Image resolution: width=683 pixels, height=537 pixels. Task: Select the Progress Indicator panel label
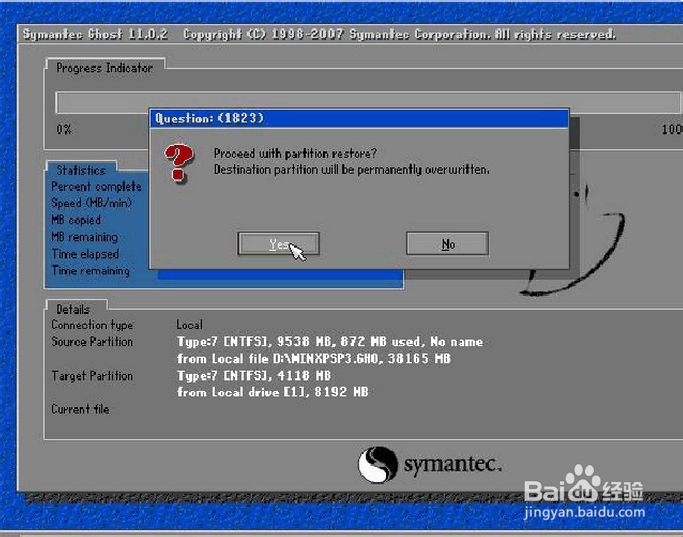pyautogui.click(x=105, y=68)
